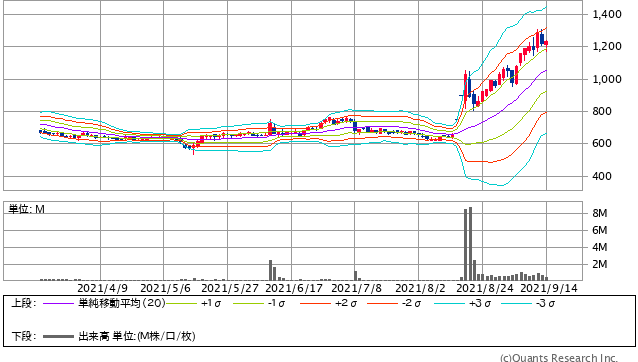Click the cyan +3σ legend line swatch
This screenshot has height=362, width=638.
coord(449,303)
